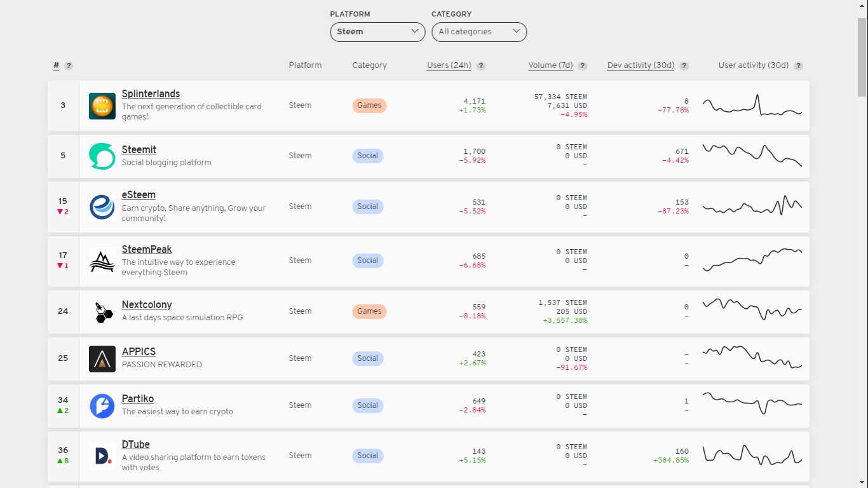
Task: Click eSteem user activity sparkline
Action: click(x=752, y=206)
